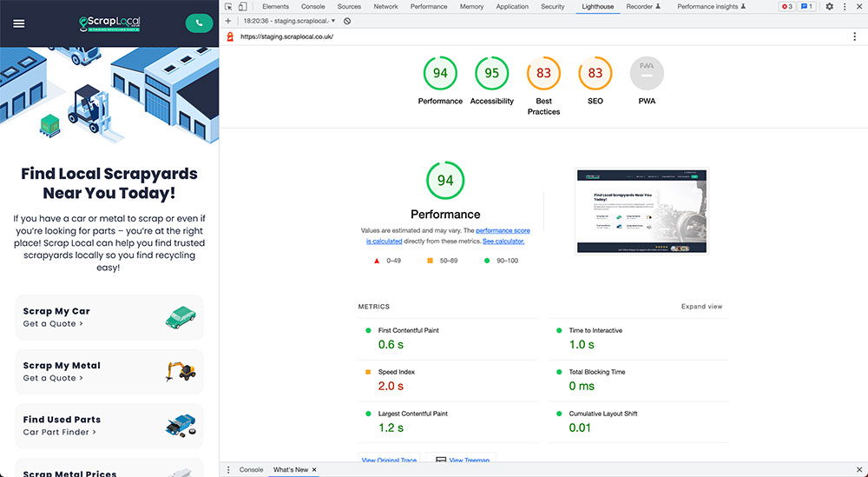Start a new Lighthouse report with plus icon
The width and height of the screenshot is (868, 477).
(228, 21)
